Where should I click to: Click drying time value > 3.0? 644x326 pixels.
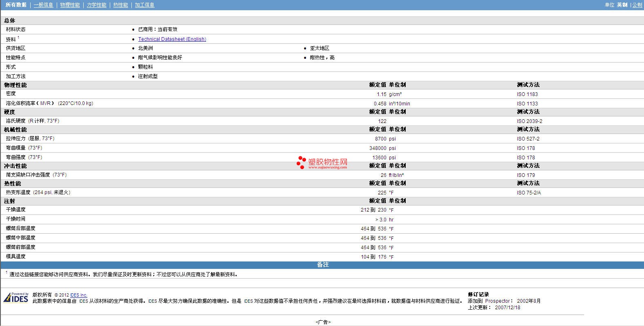[x=381, y=220]
